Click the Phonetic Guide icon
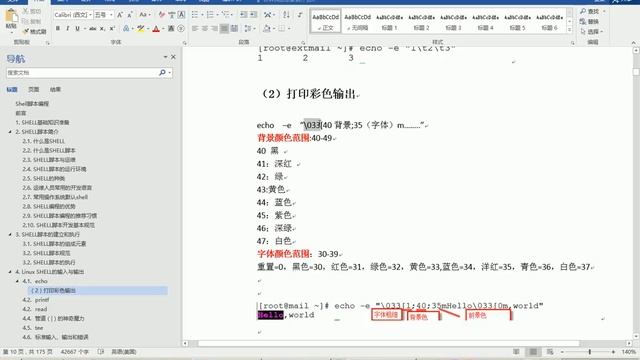This screenshot has width=640, height=360. [x=171, y=15]
